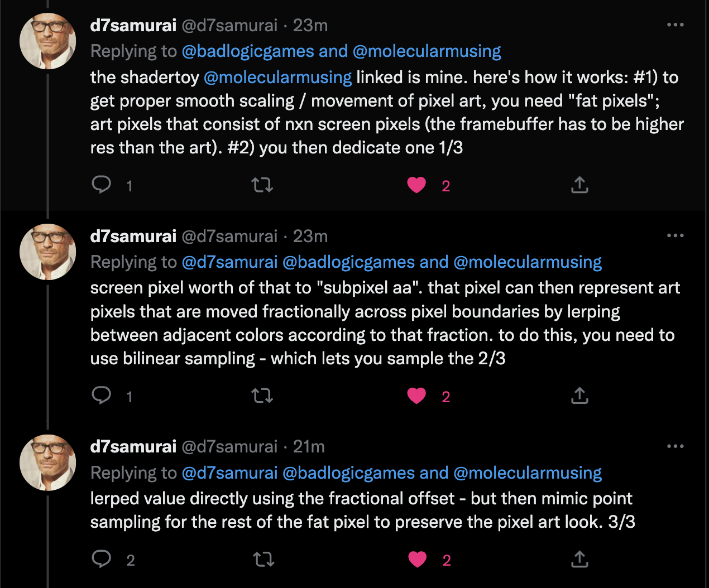This screenshot has height=588, width=709.
Task: Reply to the second tweet ending in 2/3
Action: point(102,396)
